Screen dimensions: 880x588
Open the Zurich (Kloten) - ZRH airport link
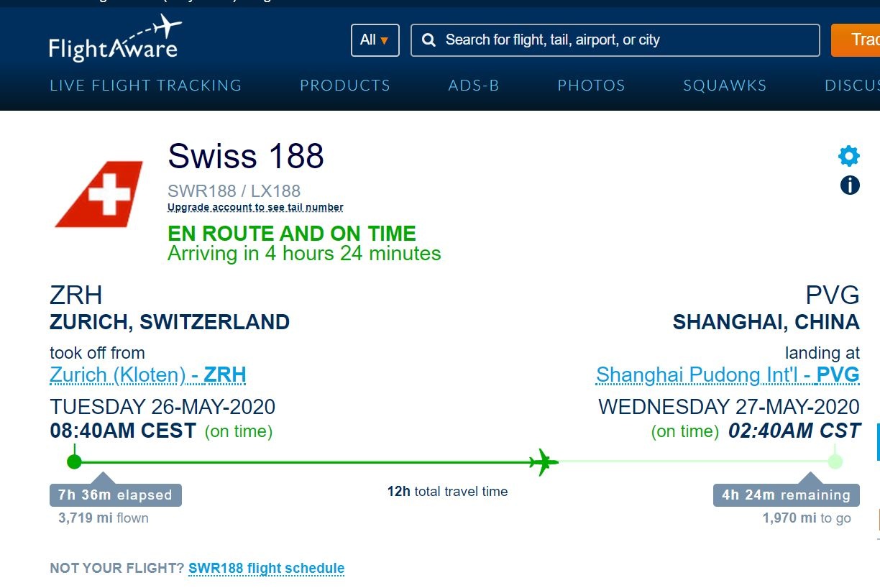tap(148, 375)
